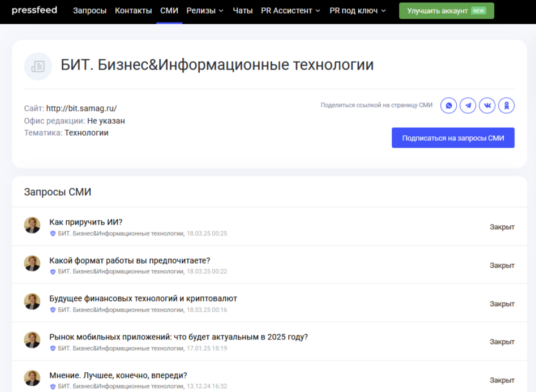Viewport: 536px width, 392px height.
Task: Open Чаты in the top navigation
Action: (243, 11)
